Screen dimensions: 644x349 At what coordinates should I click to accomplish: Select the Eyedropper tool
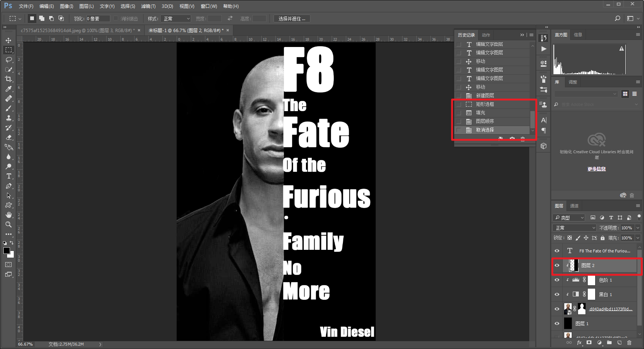coord(8,89)
